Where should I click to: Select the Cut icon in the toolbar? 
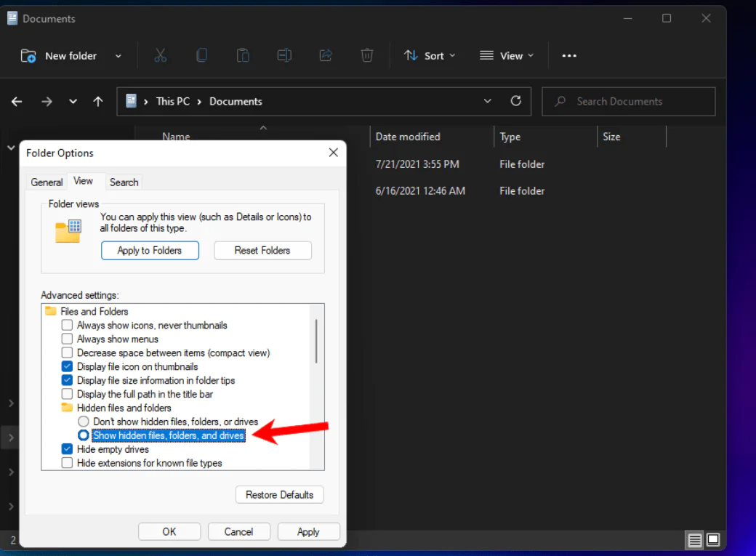tap(161, 55)
